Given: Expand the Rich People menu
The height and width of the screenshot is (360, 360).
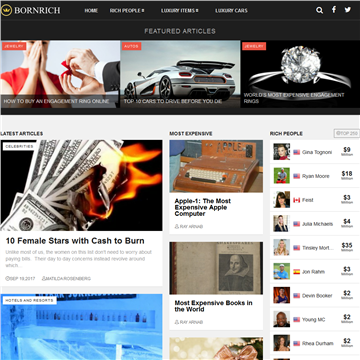Looking at the screenshot, I should pyautogui.click(x=127, y=11).
